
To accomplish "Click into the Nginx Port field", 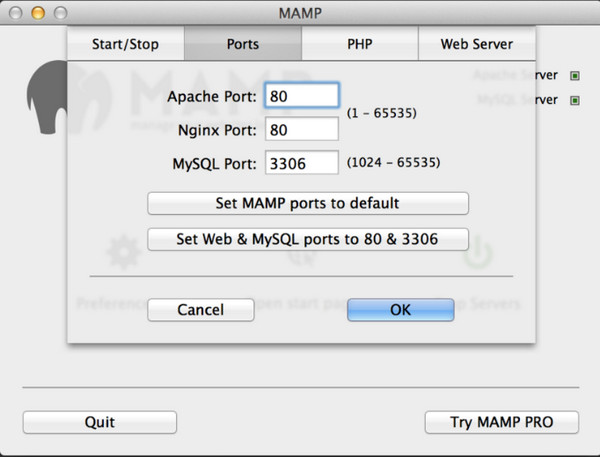I will pyautogui.click(x=302, y=129).
